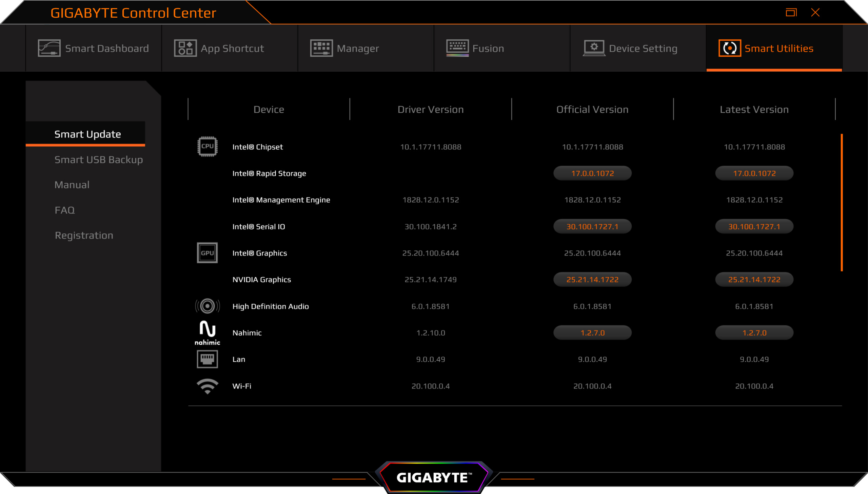Click the Nahimic logo icon
868x494 pixels.
tap(207, 332)
